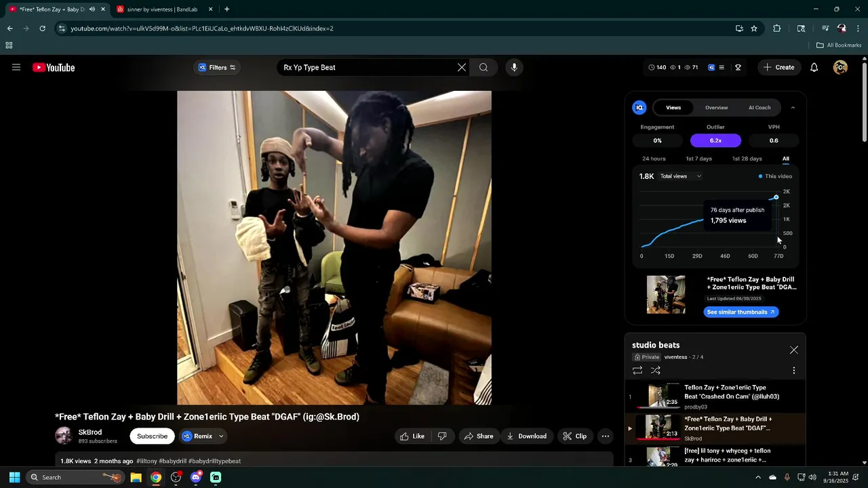Go to the YouTube home logo
The image size is (868, 488).
(54, 67)
